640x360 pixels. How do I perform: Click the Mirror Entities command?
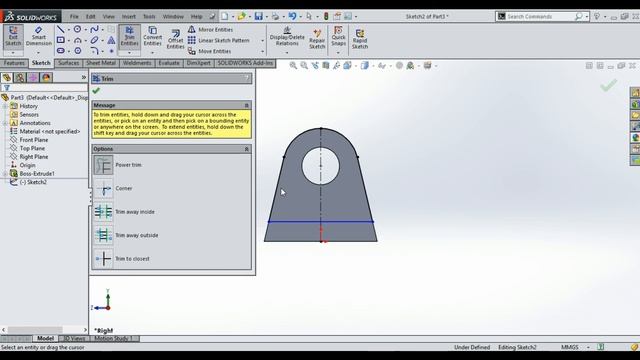pyautogui.click(x=210, y=29)
